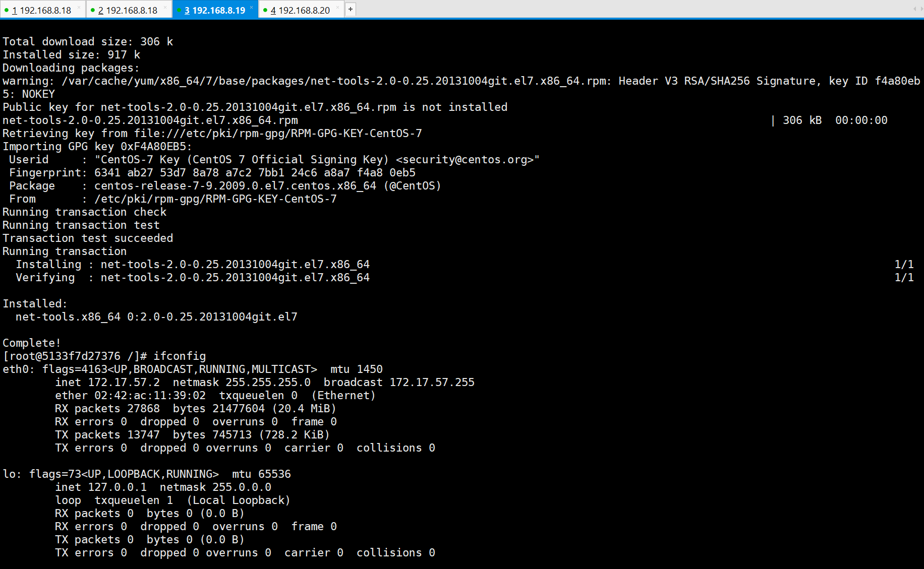Click the eth0 "RX errors 0" line

[196, 422]
